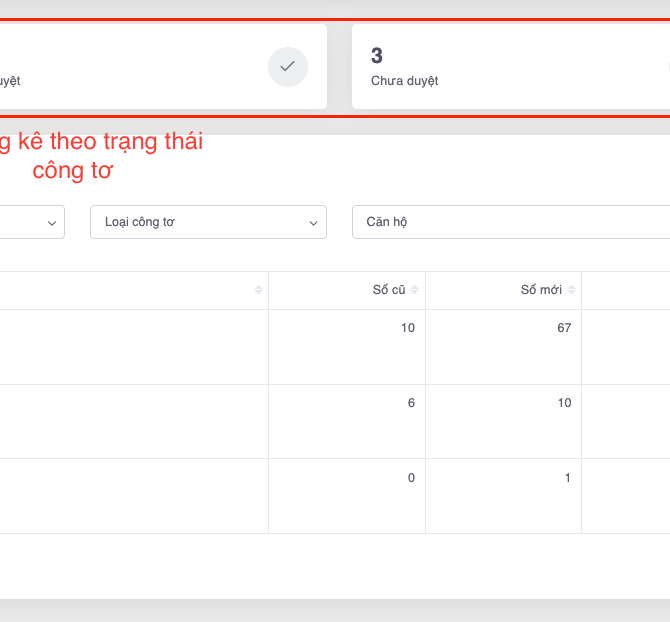Click the checkmark icon in the approved card
Image resolution: width=670 pixels, height=622 pixels.
click(x=288, y=67)
